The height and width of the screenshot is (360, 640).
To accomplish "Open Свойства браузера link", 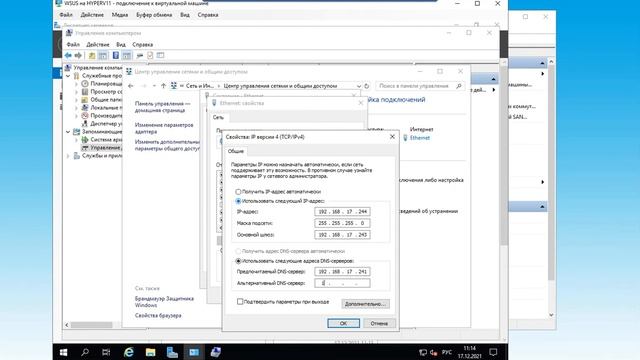I will (x=158, y=316).
